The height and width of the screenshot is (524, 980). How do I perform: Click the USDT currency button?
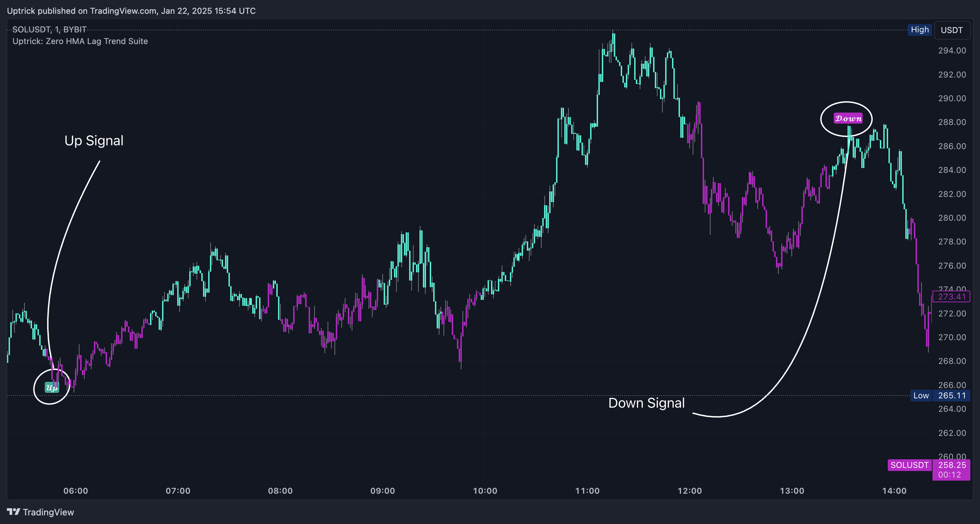point(952,30)
